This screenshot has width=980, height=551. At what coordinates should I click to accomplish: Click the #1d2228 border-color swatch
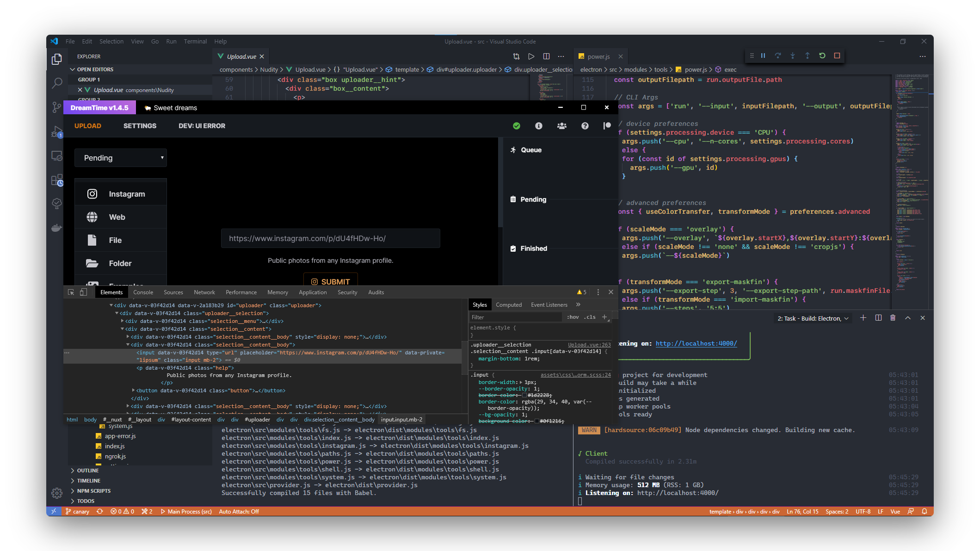(524, 396)
